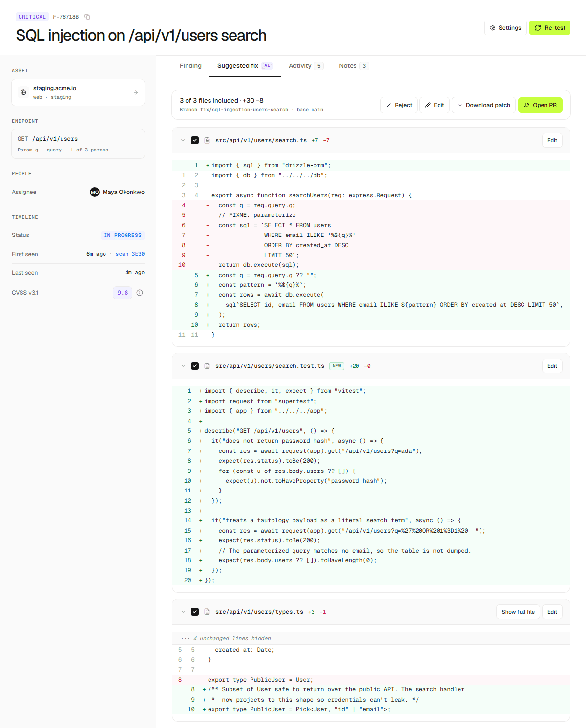Viewport: 586px width, 728px height.
Task: Reject the suggested fix
Action: [399, 105]
